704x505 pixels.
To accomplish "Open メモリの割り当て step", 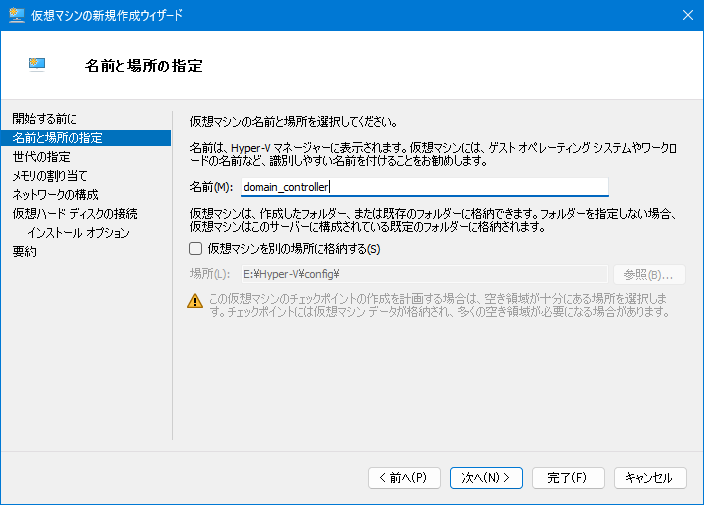I will tap(50, 176).
